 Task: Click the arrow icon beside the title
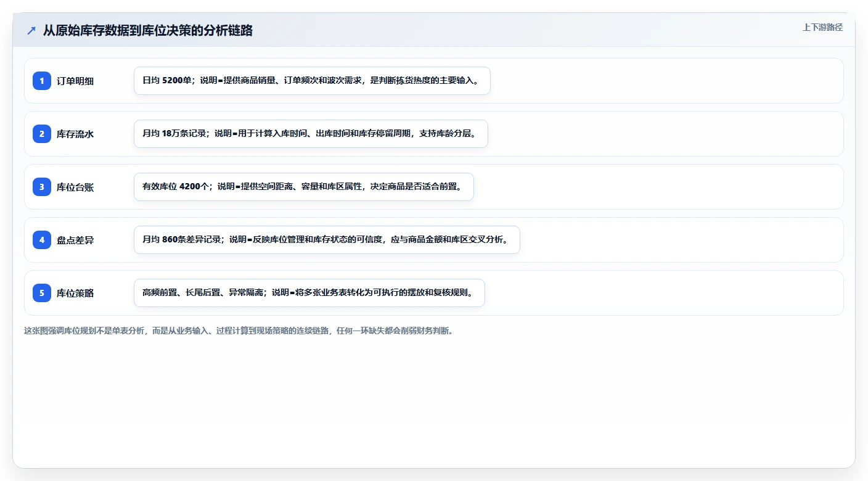31,30
